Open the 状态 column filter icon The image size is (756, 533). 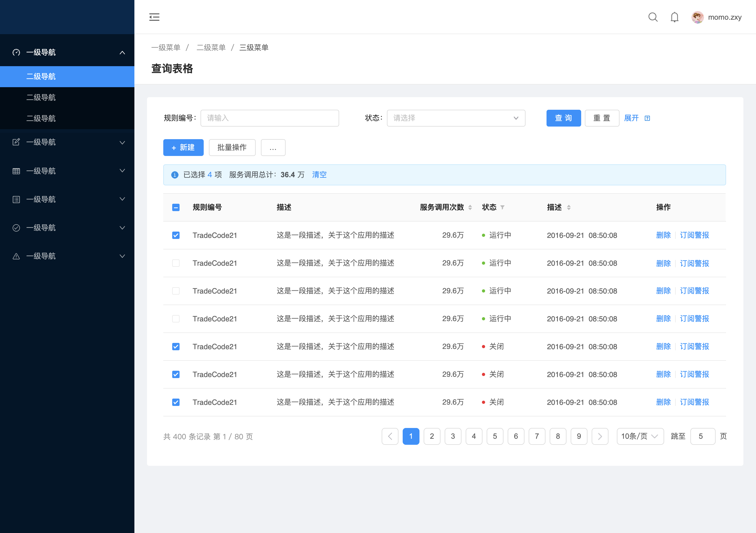coord(502,207)
